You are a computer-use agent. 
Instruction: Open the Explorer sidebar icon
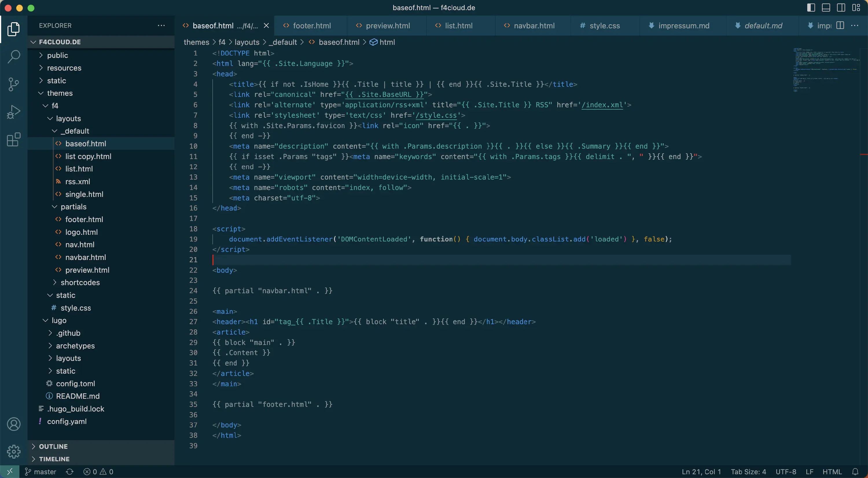pyautogui.click(x=14, y=29)
